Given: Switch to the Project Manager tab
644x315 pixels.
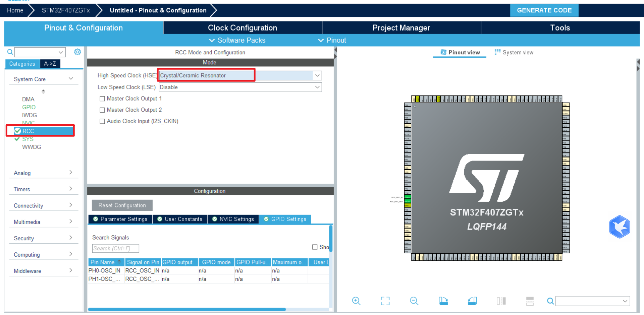Looking at the screenshot, I should (x=401, y=28).
